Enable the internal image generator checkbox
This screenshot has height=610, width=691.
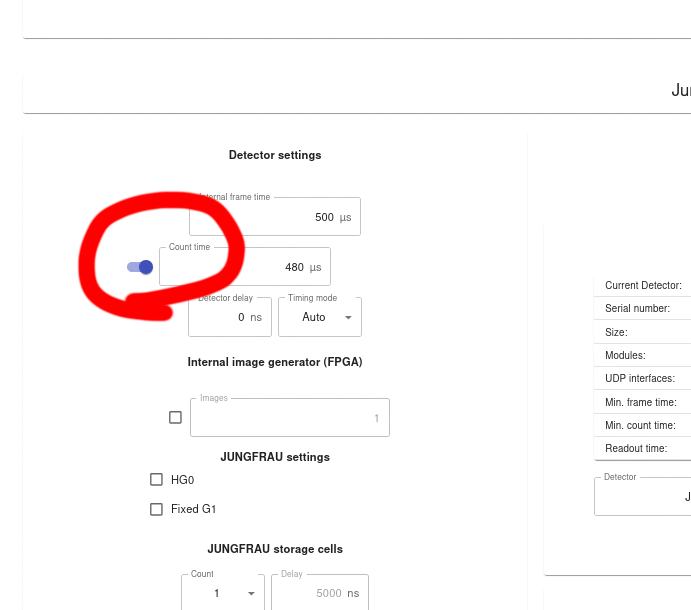coord(176,418)
